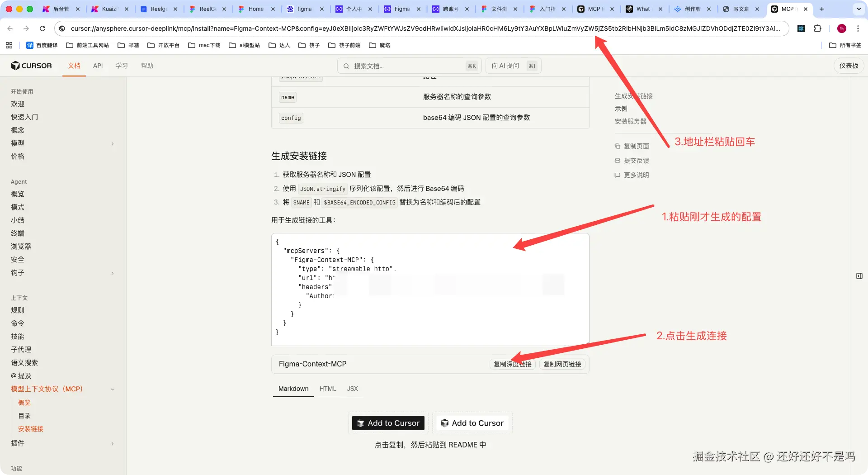Image resolution: width=868 pixels, height=475 pixels.
Task: Reload the page with the refresh icon
Action: click(42, 28)
